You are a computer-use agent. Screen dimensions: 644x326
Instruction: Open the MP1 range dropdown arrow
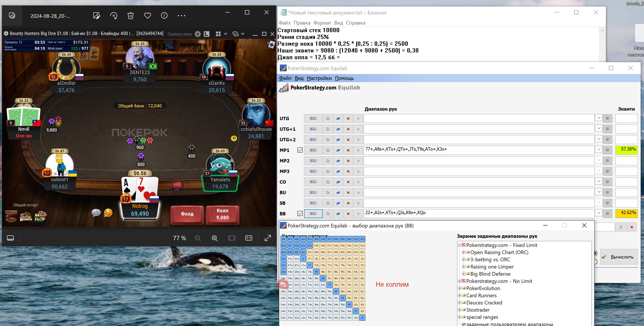[599, 149]
